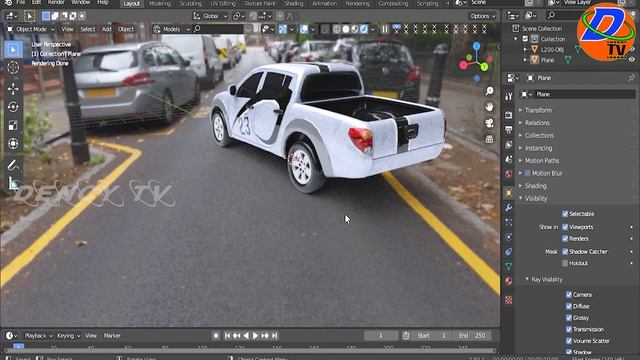Open the Output properties tab

[509, 130]
